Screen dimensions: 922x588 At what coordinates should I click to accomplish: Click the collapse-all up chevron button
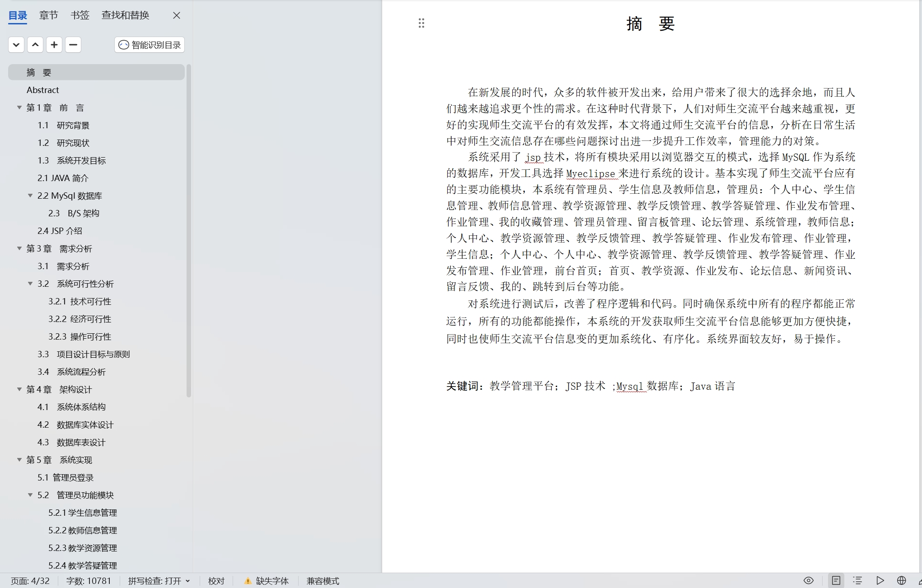35,45
